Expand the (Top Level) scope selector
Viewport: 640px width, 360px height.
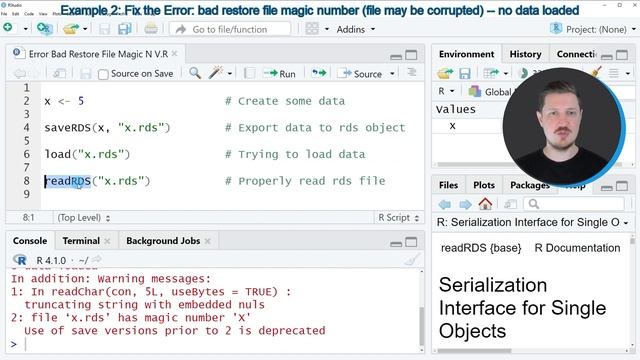point(84,218)
